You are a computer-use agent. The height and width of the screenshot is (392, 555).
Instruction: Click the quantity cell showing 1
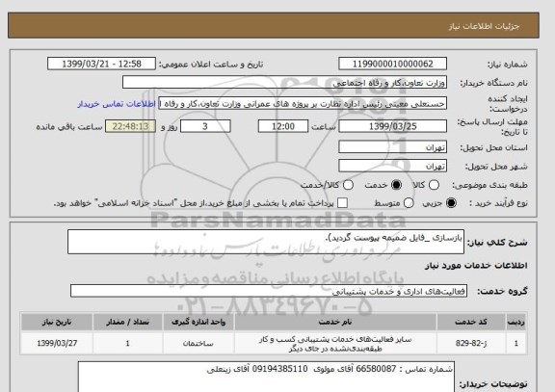128,343
